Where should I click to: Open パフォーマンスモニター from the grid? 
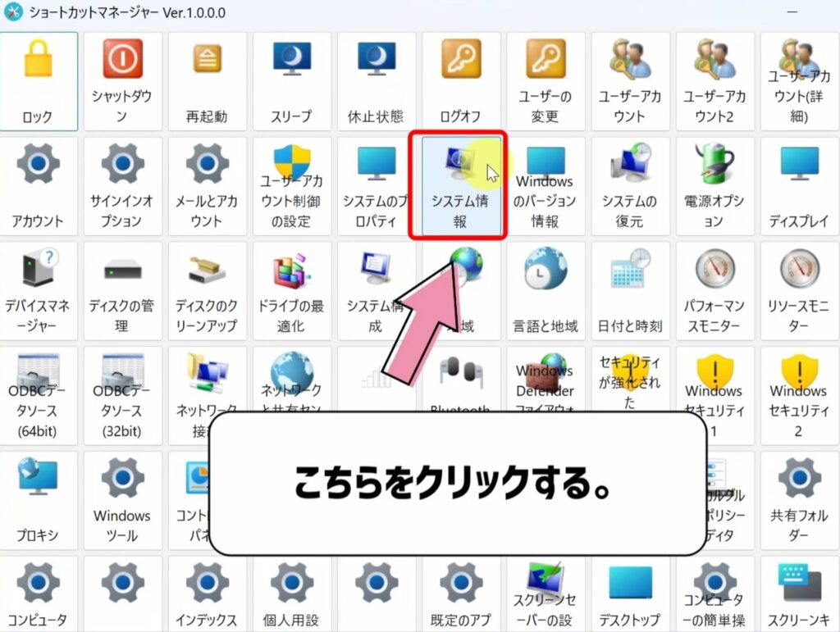point(714,290)
